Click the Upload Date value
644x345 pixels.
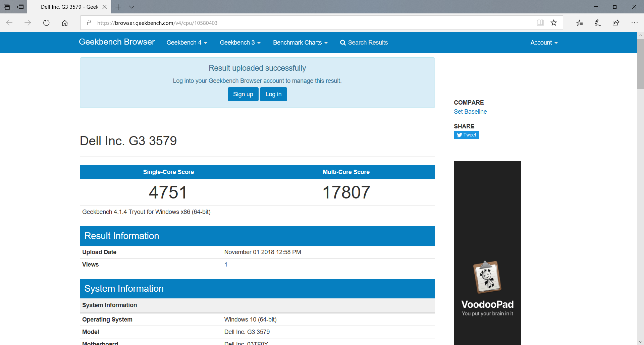click(263, 252)
